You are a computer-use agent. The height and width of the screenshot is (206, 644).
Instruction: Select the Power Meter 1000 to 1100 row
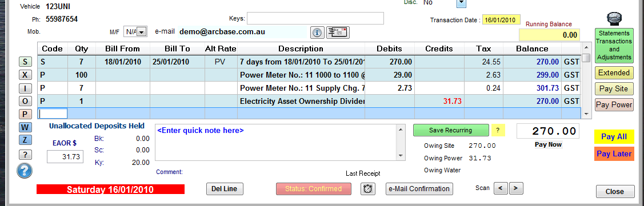pyautogui.click(x=309, y=75)
